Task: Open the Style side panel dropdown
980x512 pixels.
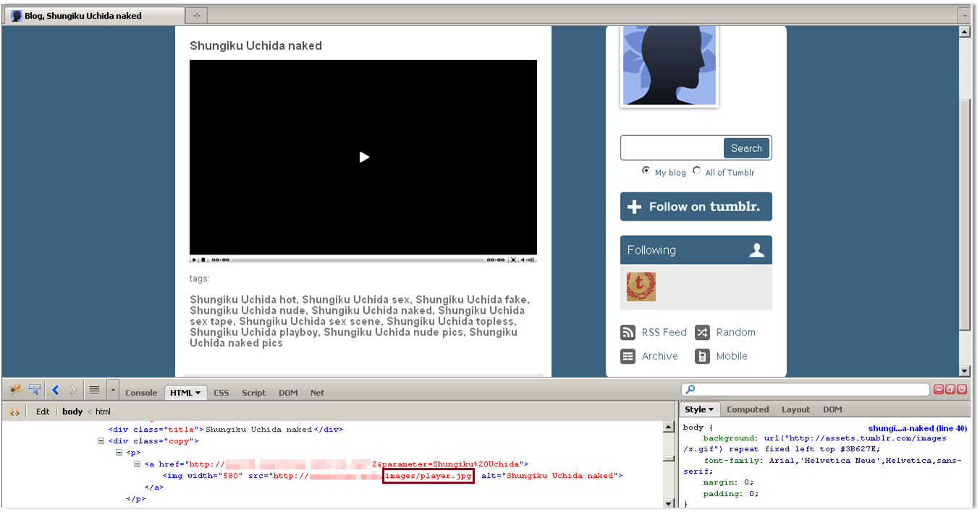Action: 711,409
